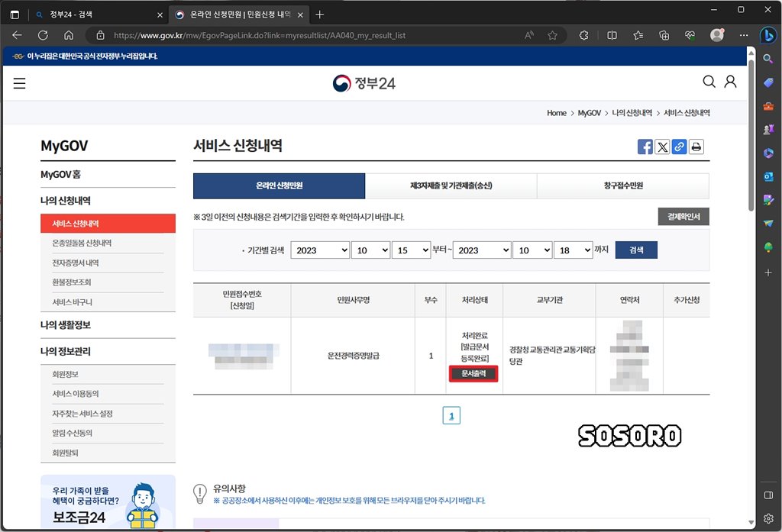Open a new browser tab
Image resolution: width=782 pixels, height=532 pixels.
pos(320,15)
